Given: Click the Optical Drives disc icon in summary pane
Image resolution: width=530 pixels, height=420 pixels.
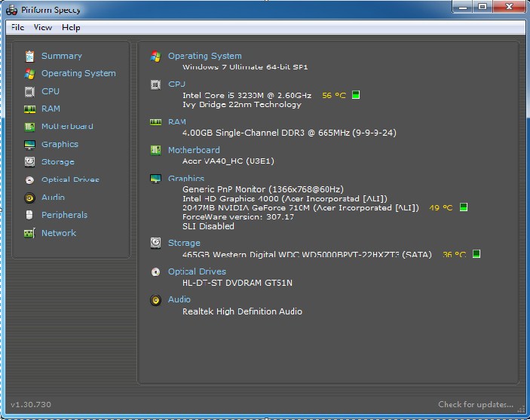Looking at the screenshot, I should click(x=155, y=271).
